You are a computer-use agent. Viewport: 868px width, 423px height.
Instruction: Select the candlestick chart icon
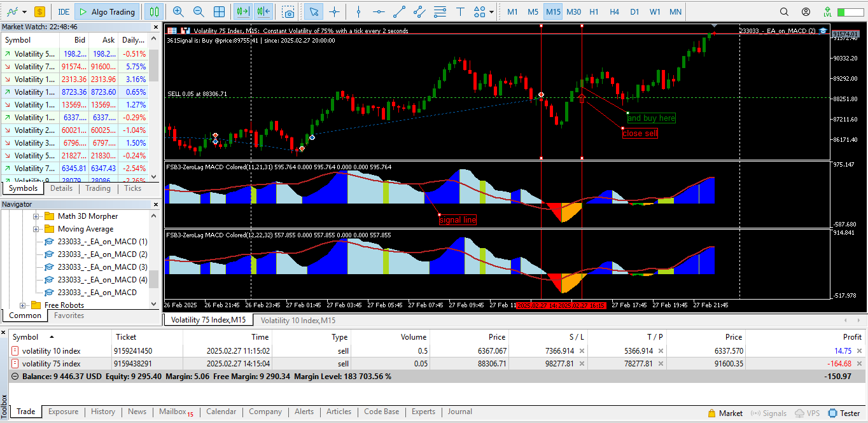[153, 11]
